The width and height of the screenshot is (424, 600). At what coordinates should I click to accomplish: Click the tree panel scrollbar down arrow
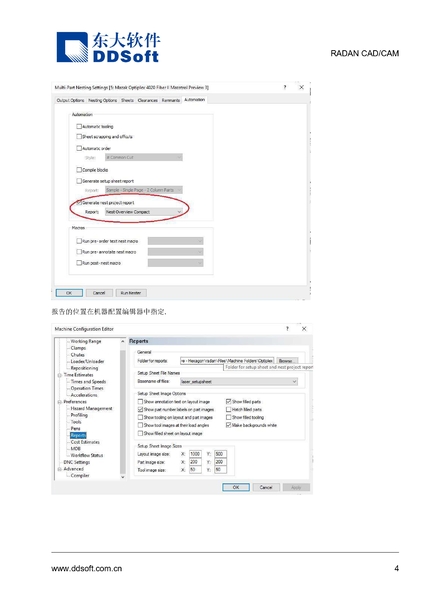tap(122, 477)
